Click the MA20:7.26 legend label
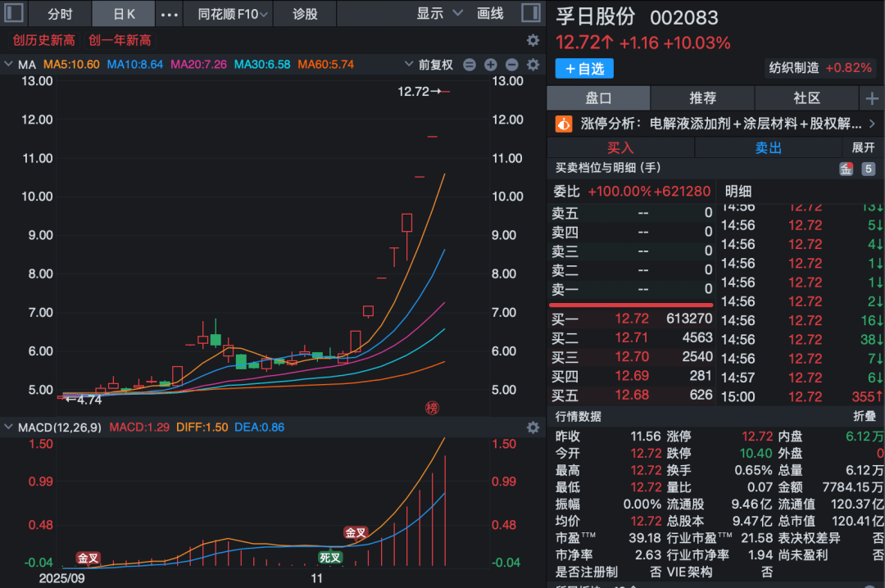 (198, 65)
